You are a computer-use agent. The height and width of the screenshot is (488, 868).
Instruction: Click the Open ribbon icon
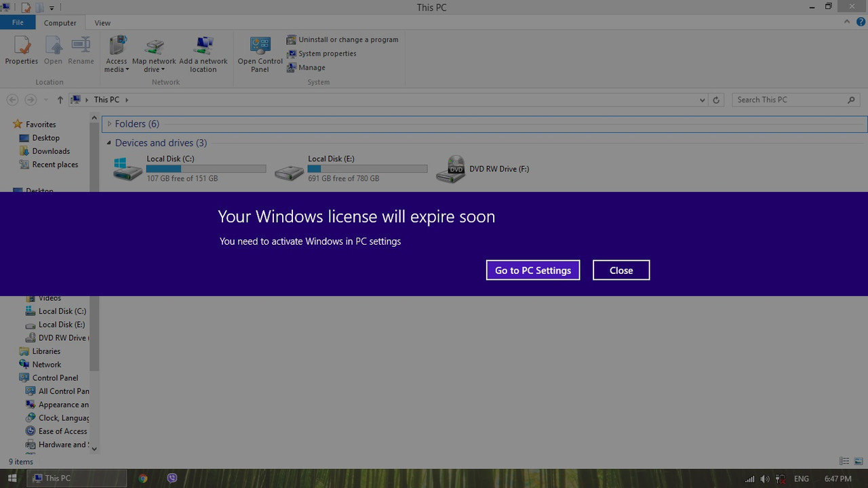(x=53, y=51)
